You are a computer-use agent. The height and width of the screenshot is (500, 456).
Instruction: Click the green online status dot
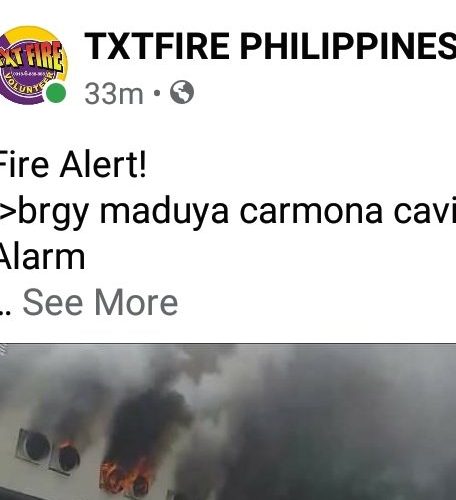[x=56, y=93]
